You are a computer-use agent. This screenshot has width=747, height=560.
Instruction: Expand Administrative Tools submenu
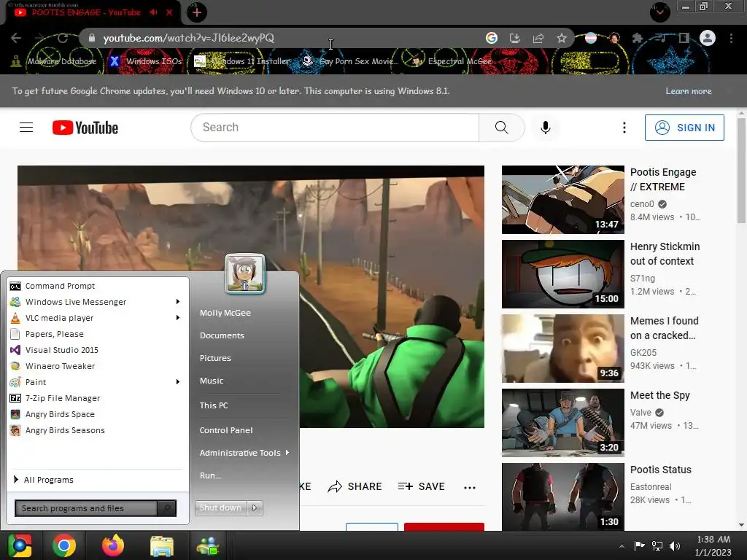[x=244, y=453]
